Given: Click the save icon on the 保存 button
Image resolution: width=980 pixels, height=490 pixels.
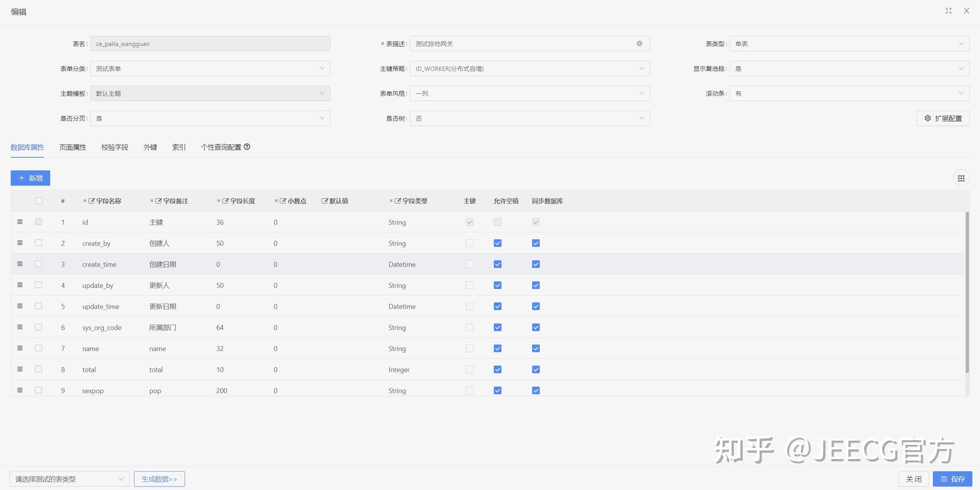Looking at the screenshot, I should [x=943, y=479].
